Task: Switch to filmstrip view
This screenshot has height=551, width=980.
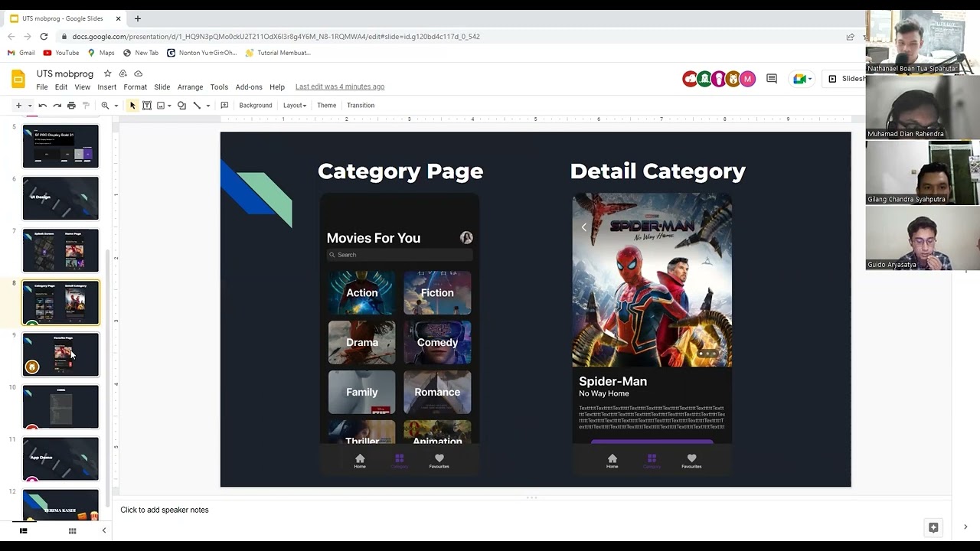Action: (x=23, y=530)
